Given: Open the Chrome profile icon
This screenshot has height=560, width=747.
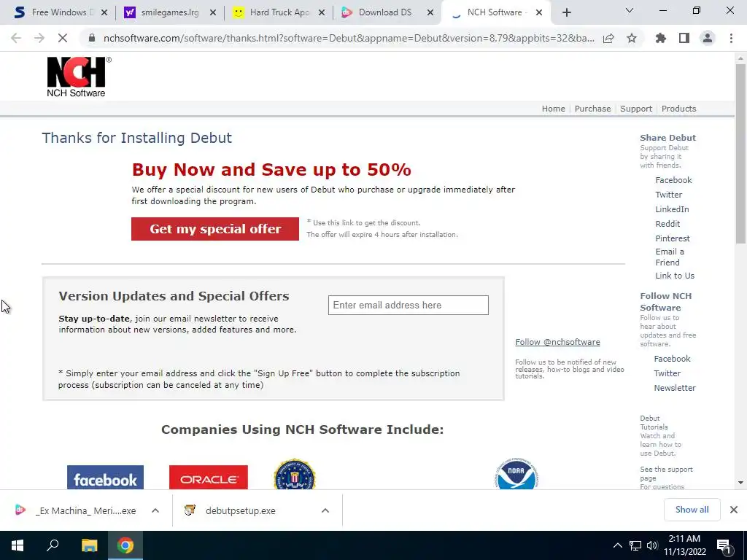Looking at the screenshot, I should coord(708,38).
